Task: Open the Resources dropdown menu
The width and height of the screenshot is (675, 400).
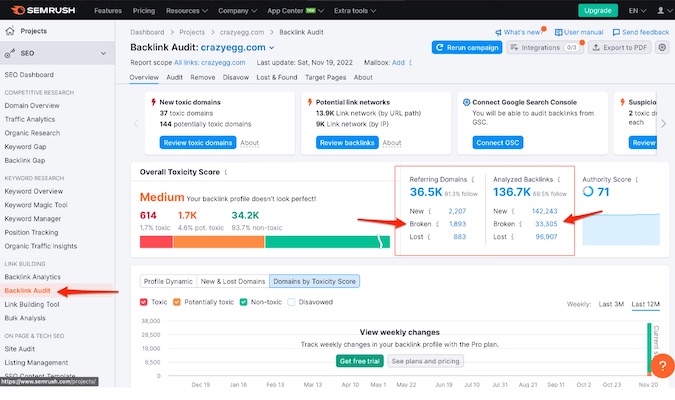Action: click(x=187, y=11)
